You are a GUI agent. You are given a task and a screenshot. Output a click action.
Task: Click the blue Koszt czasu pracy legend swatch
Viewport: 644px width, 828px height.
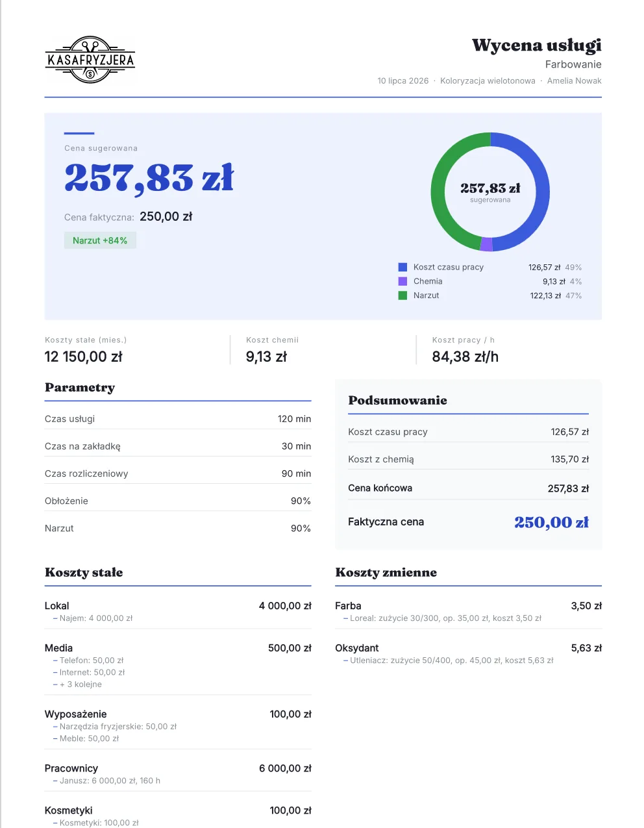click(402, 267)
